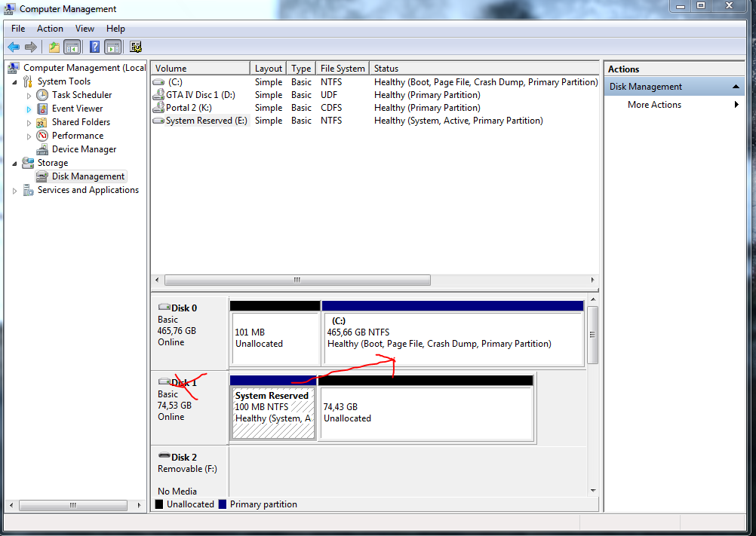
Task: Open the View menu
Action: pyautogui.click(x=85, y=29)
